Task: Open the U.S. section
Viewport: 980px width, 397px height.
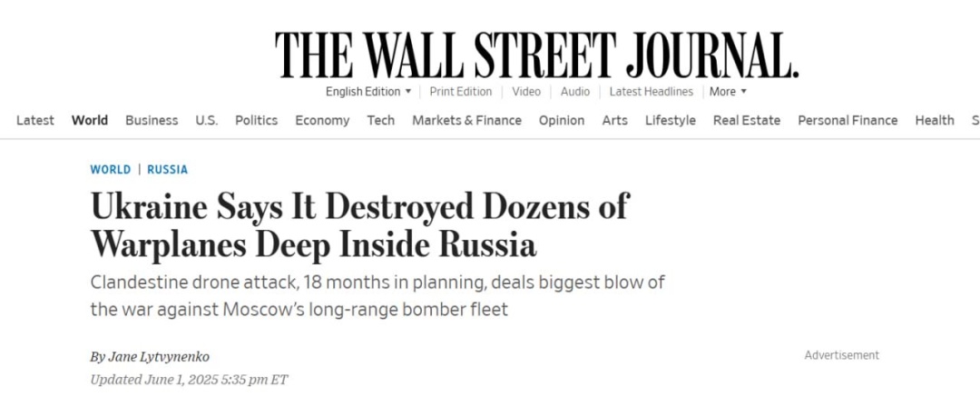Action: coord(206,120)
